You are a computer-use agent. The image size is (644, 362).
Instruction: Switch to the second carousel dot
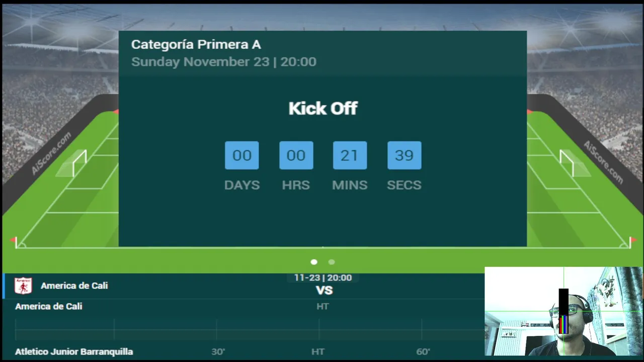coord(332,262)
